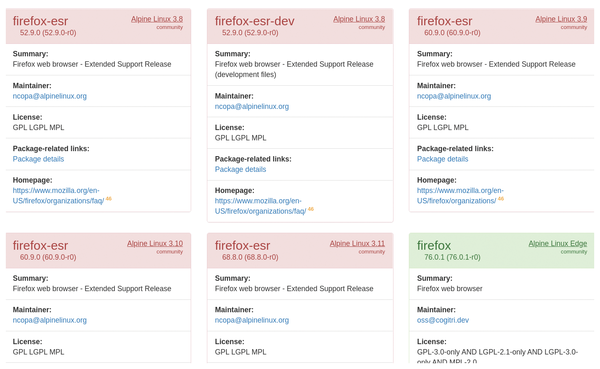Click orange 46 marker after firefox-esr-dev homepage link

tap(311, 209)
